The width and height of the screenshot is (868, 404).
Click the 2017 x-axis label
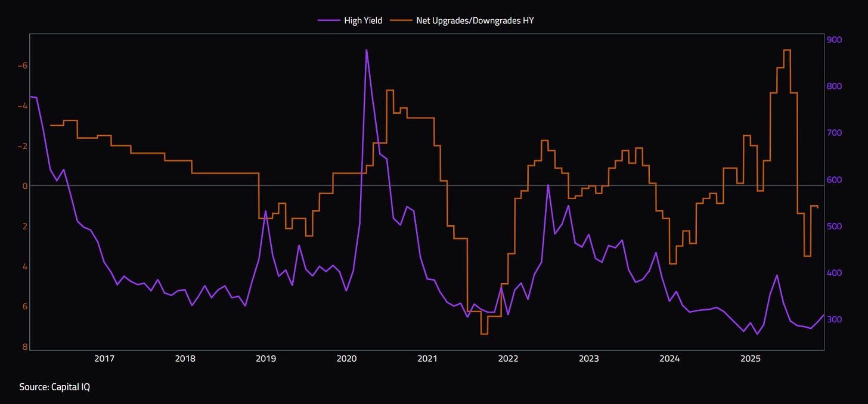pyautogui.click(x=104, y=358)
